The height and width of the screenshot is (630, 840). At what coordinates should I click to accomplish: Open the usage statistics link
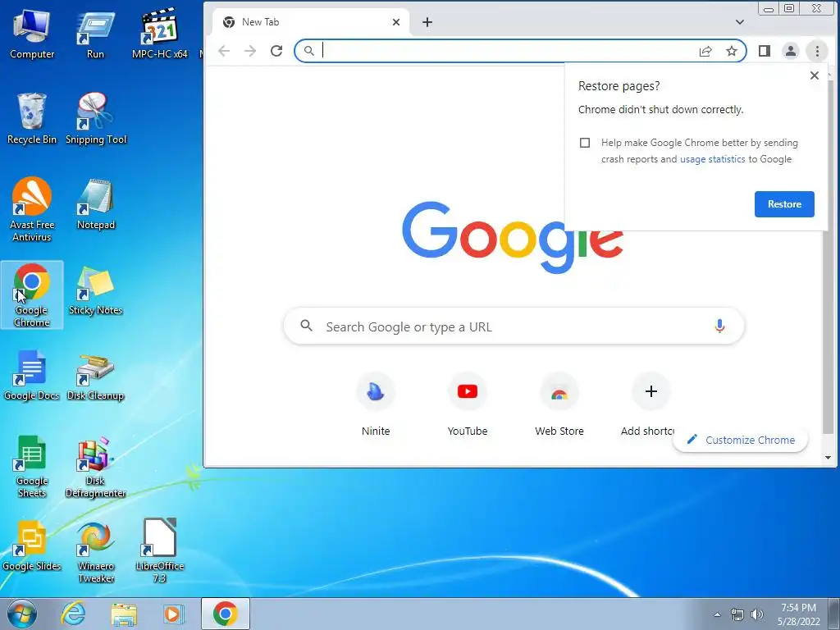pyautogui.click(x=713, y=159)
